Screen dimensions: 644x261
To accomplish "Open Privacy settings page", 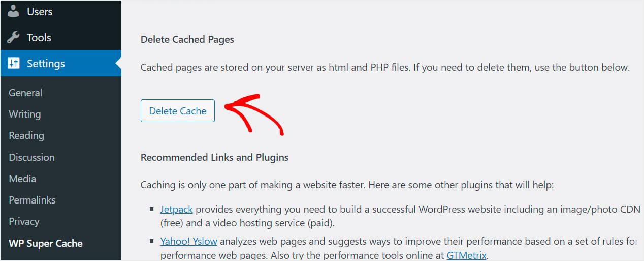I will (24, 221).
